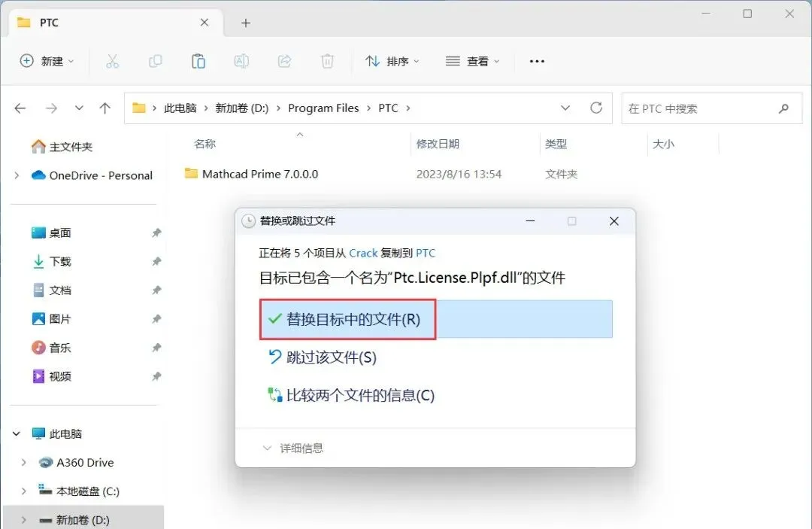Open the View (查看) dropdown
Image resolution: width=812 pixels, height=529 pixels.
[x=472, y=61]
